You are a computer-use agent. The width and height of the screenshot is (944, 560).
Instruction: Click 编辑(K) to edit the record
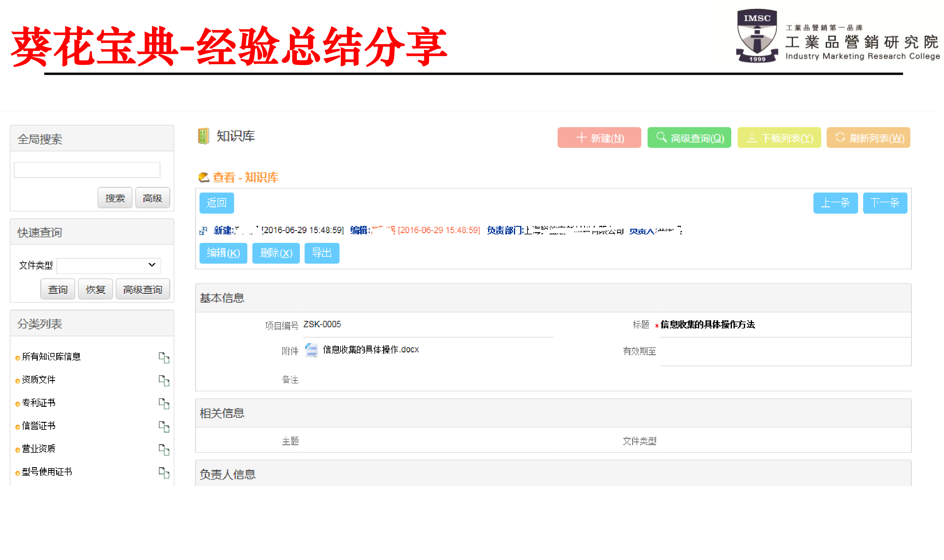click(x=223, y=253)
